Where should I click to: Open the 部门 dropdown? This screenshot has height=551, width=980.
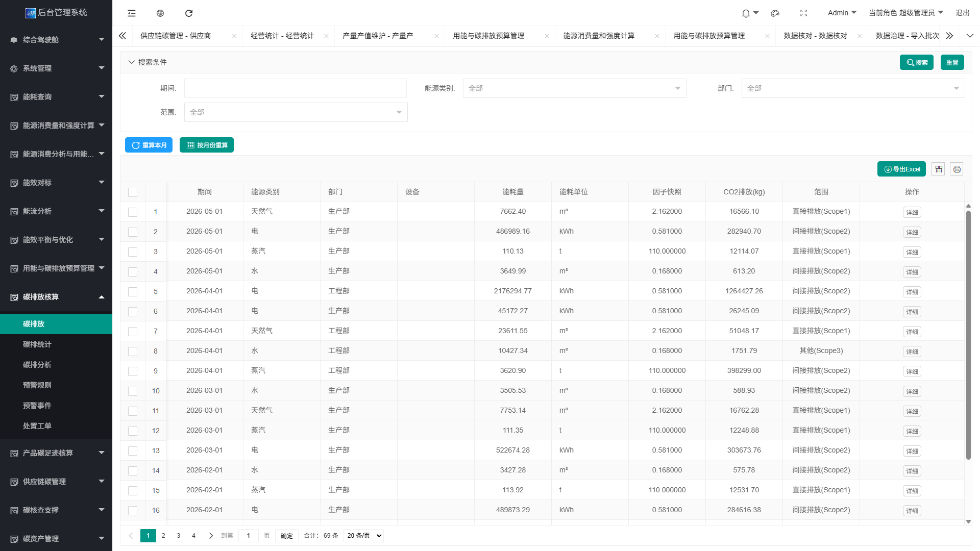(853, 88)
